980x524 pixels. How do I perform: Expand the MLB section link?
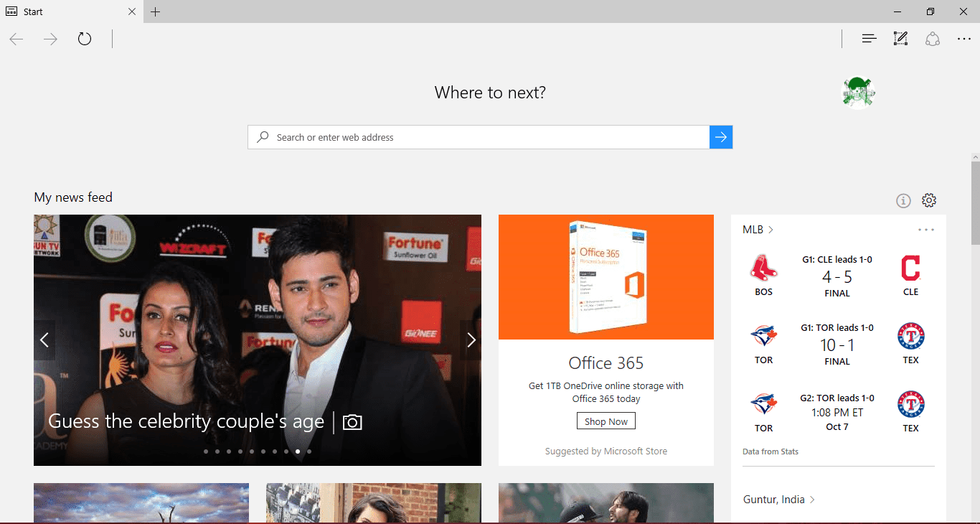[758, 230]
